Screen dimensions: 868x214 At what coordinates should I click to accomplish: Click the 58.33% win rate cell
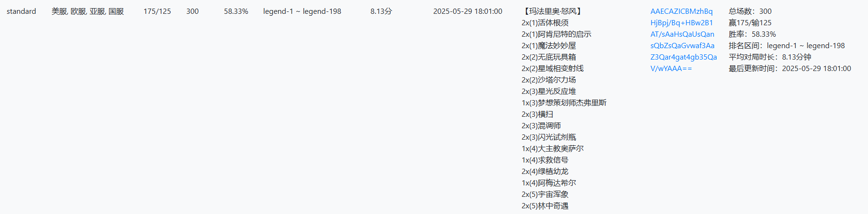point(236,11)
